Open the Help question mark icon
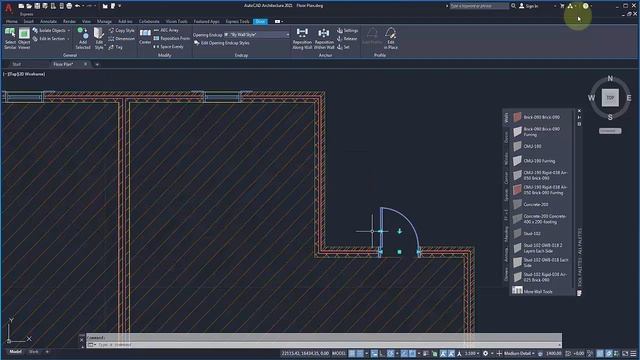Image resolution: width=640 pixels, height=360 pixels. click(586, 6)
